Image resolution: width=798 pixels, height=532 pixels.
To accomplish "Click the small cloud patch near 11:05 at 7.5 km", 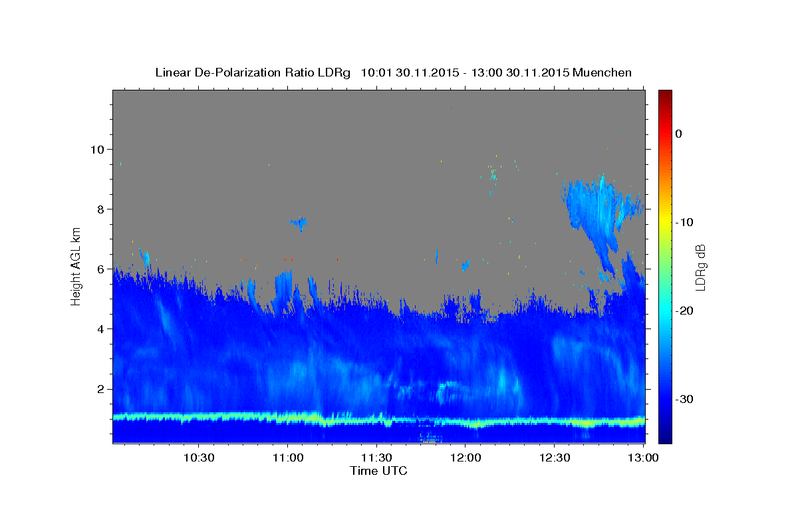I will 299,223.
